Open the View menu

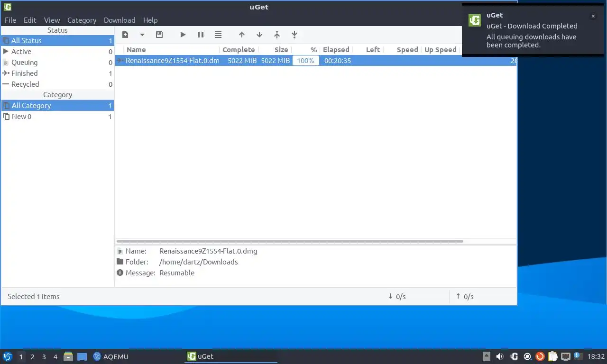click(52, 20)
